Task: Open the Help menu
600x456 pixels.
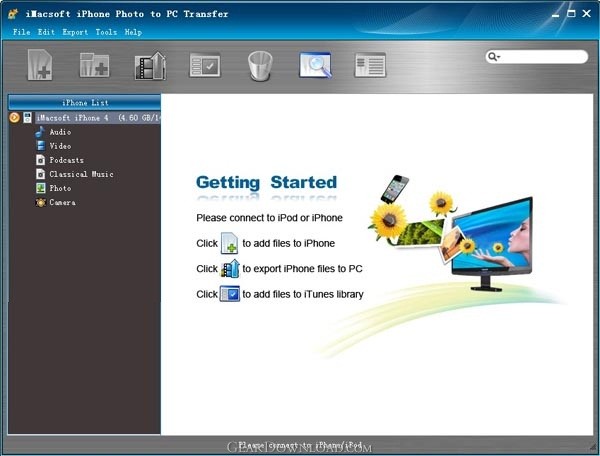Action: coord(133,32)
